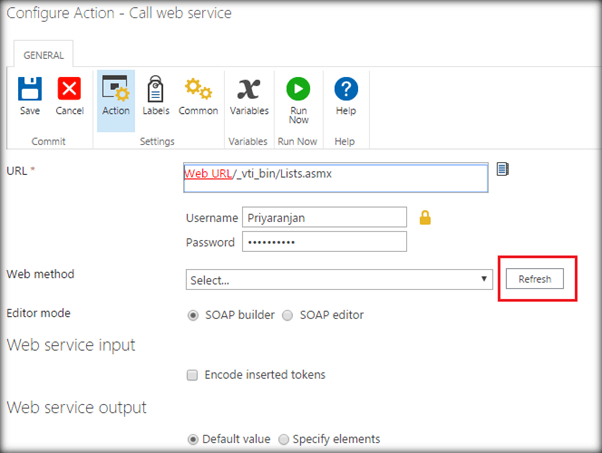The width and height of the screenshot is (602, 453).
Task: Click the insert reference icon beside URL
Action: pyautogui.click(x=503, y=169)
